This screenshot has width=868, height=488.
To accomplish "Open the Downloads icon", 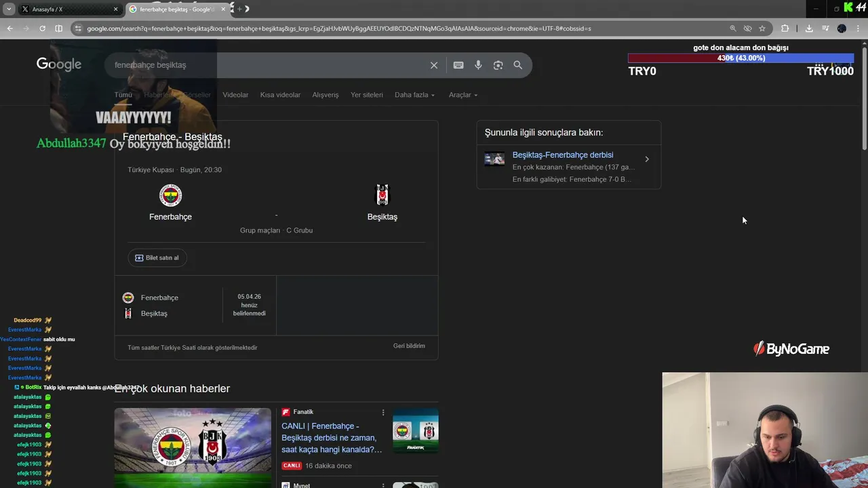I will click(x=809, y=28).
